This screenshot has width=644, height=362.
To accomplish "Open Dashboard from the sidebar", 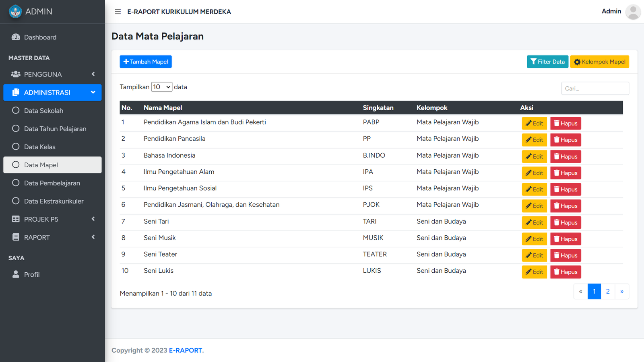I will coord(40,37).
